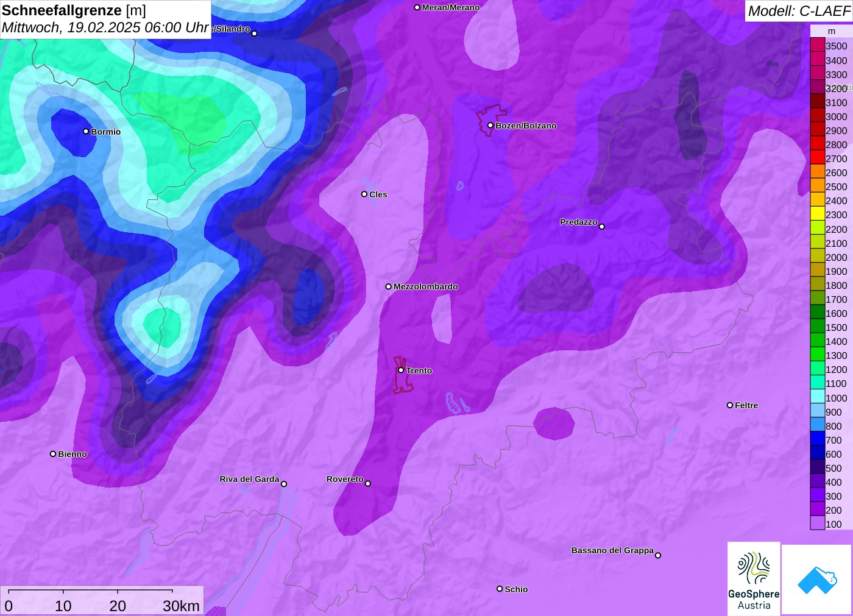The width and height of the screenshot is (853, 616).
Task: Click the legend value '500'
Action: tap(834, 468)
